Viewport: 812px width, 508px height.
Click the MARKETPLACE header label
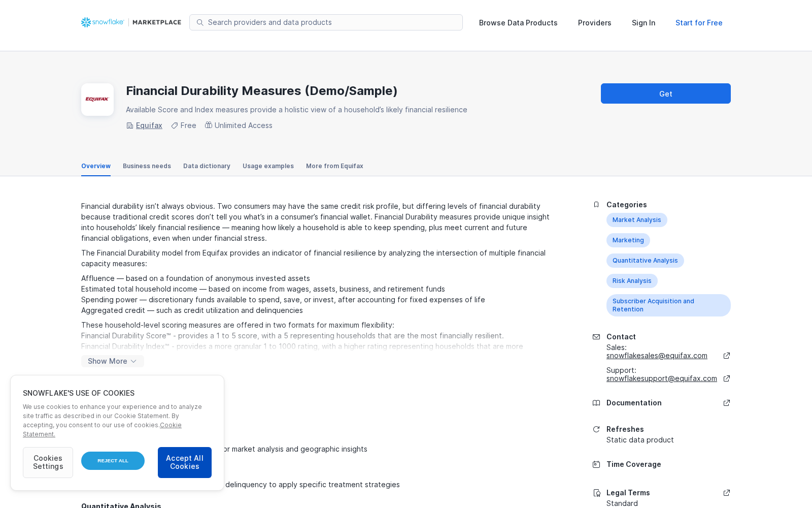pos(157,22)
